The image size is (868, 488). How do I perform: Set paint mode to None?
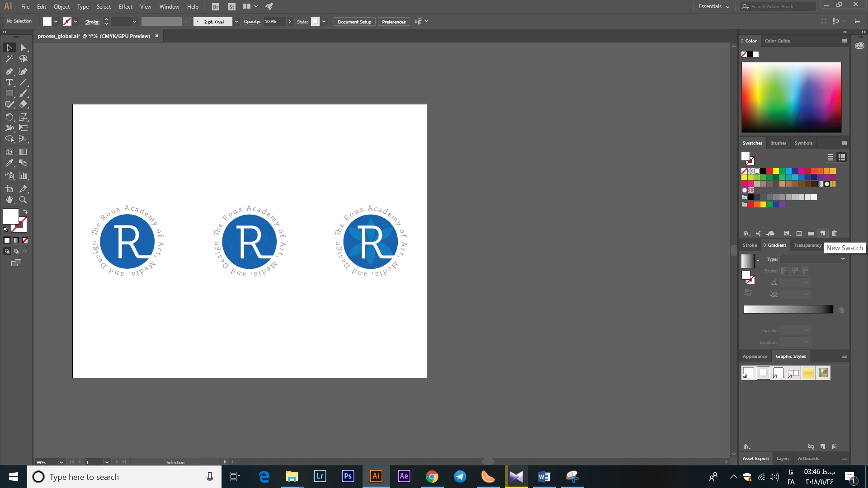tap(25, 240)
